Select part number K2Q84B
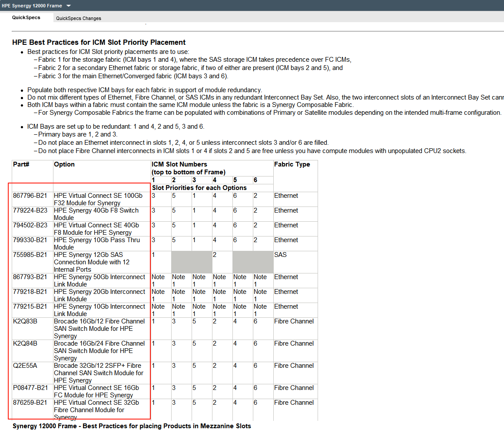Image resolution: width=504 pixels, height=433 pixels. point(25,343)
